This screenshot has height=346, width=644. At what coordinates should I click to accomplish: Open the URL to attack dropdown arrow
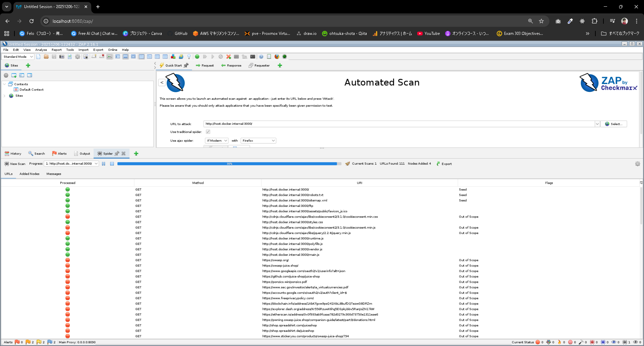point(597,124)
